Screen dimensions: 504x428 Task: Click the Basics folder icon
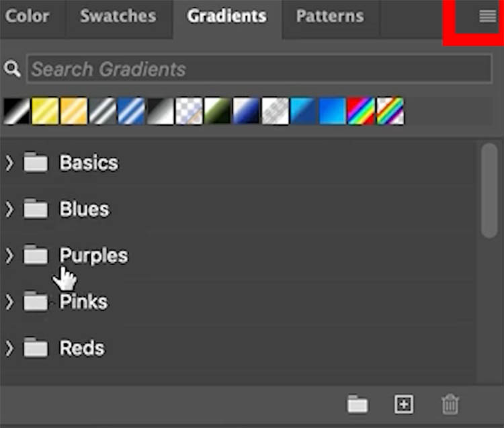pyautogui.click(x=36, y=163)
